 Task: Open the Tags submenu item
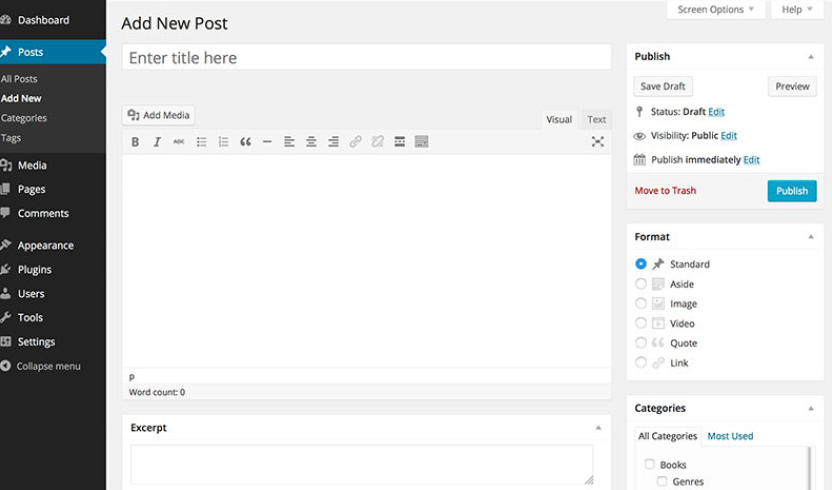11,137
